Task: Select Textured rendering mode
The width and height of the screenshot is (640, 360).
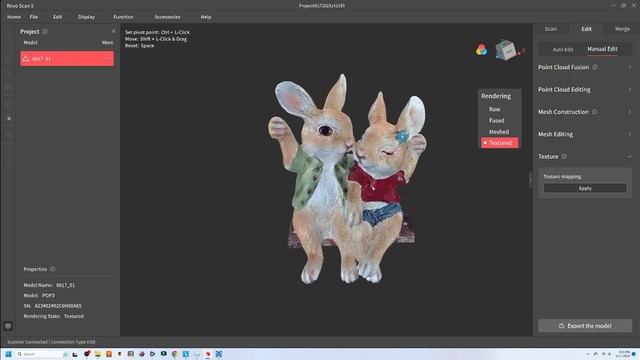Action: coord(500,143)
